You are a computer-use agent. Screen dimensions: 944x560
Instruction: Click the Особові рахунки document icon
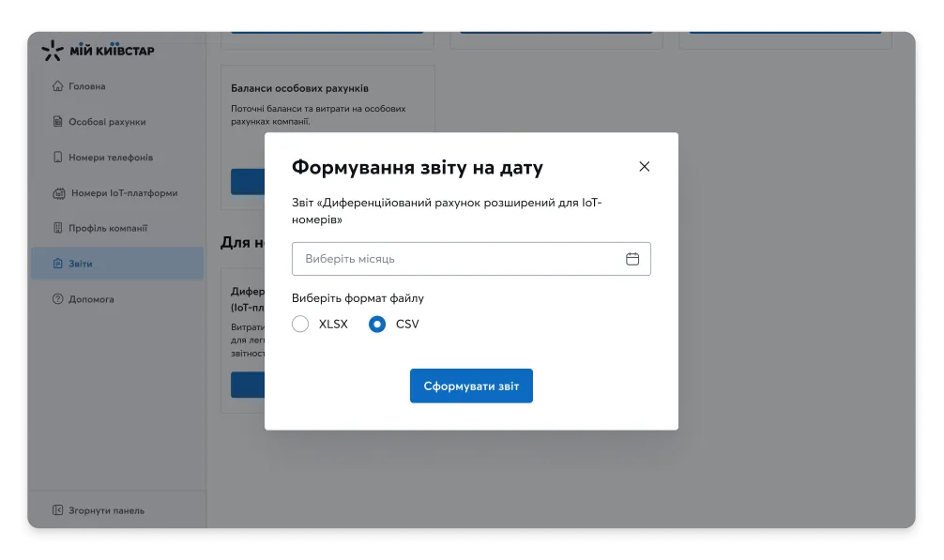(58, 122)
